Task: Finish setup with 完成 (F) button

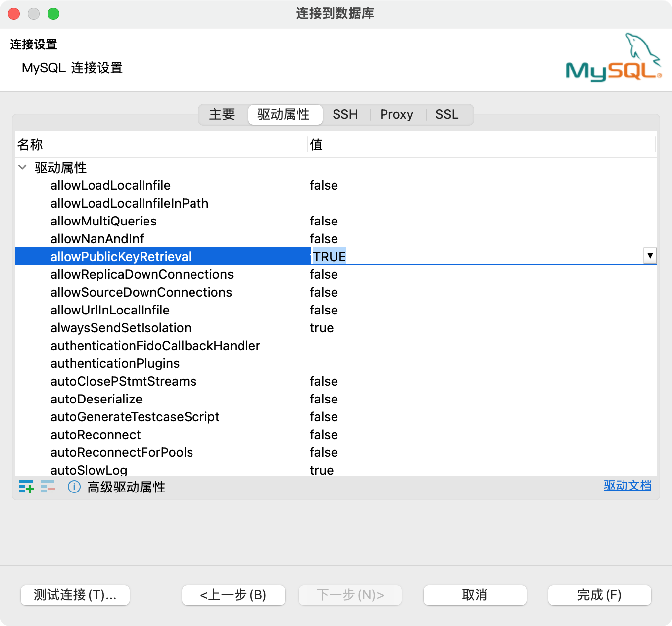Action: click(x=599, y=595)
